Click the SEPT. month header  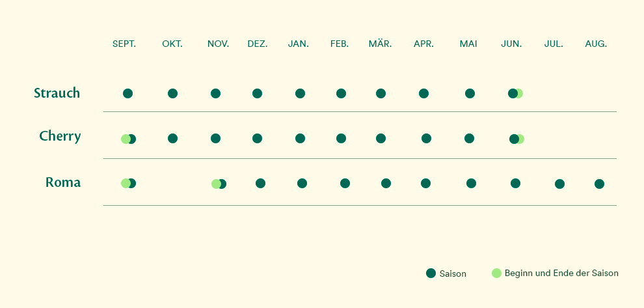pos(124,44)
